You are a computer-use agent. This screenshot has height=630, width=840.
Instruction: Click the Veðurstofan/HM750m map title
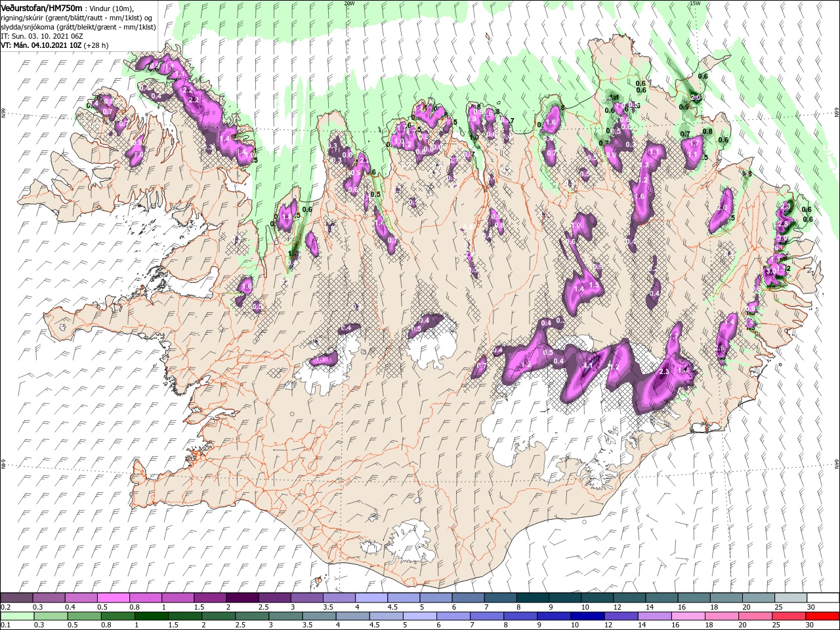pyautogui.click(x=41, y=8)
